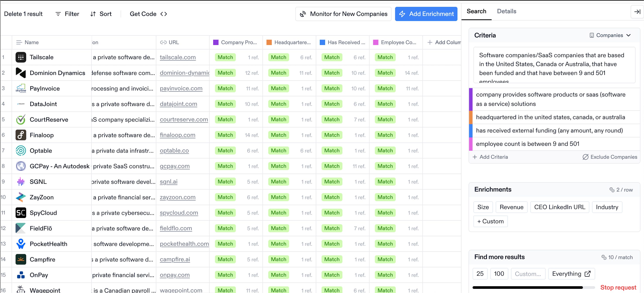Click the Add Column plus icon
Viewport: 644px width, 293px height.
pos(430,43)
